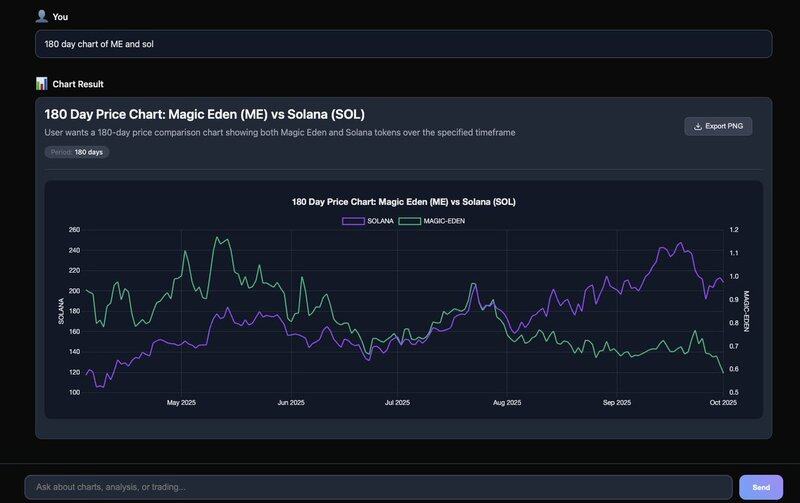The height and width of the screenshot is (503, 800).
Task: Click the Oct 2025 x-axis label
Action: [x=722, y=403]
